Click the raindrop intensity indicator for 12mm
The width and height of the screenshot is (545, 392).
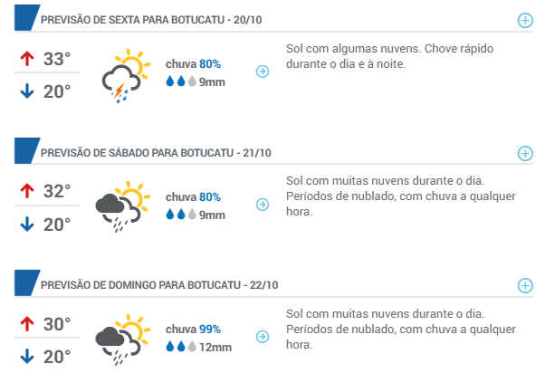pyautogui.click(x=181, y=347)
